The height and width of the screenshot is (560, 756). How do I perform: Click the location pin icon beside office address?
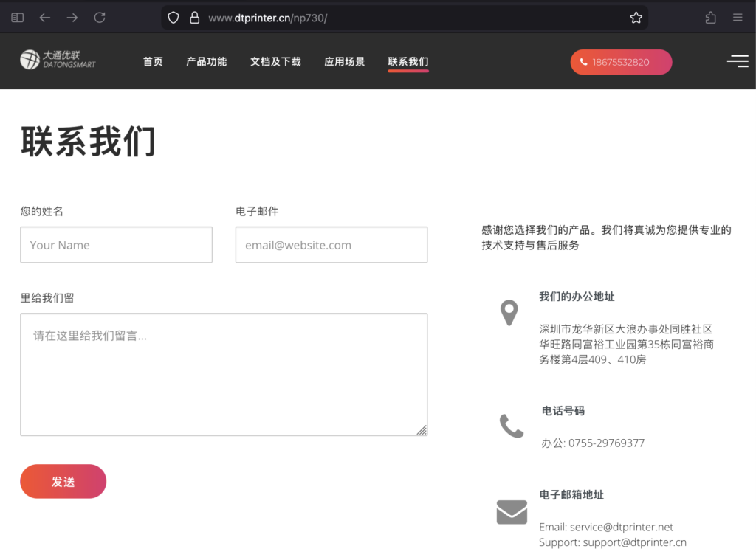coord(509,313)
